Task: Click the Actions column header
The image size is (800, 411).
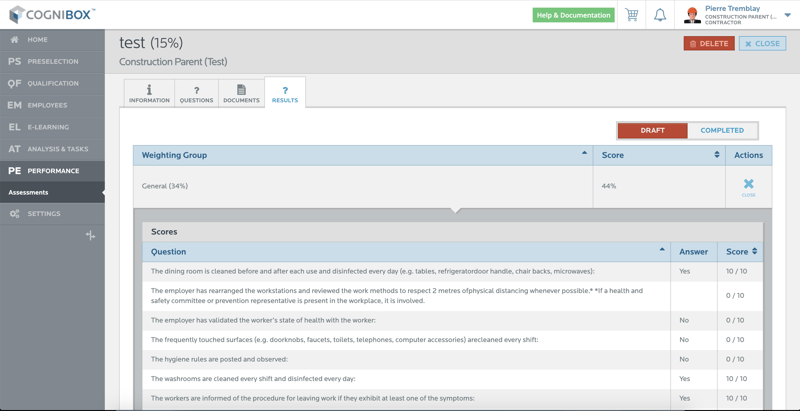Action: (x=748, y=156)
